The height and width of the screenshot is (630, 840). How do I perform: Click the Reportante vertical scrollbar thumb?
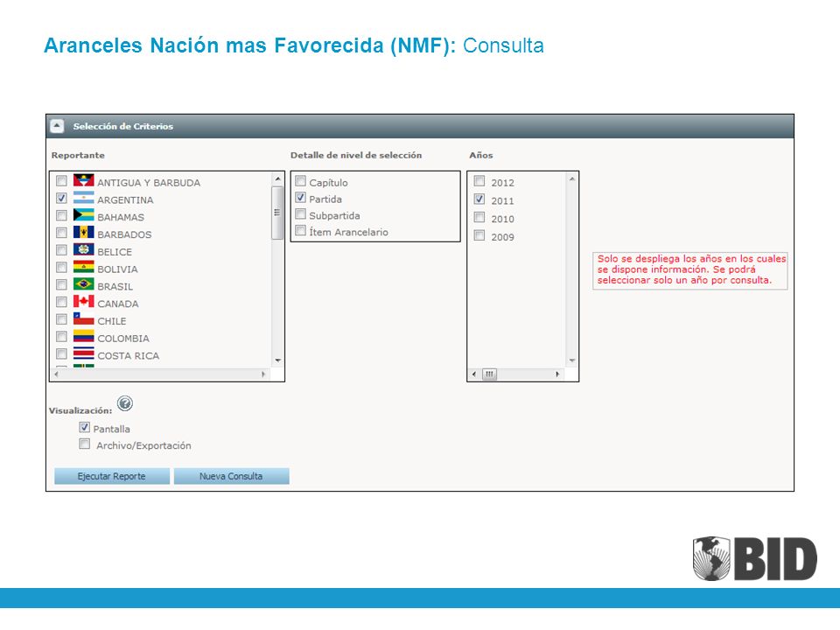tap(277, 213)
